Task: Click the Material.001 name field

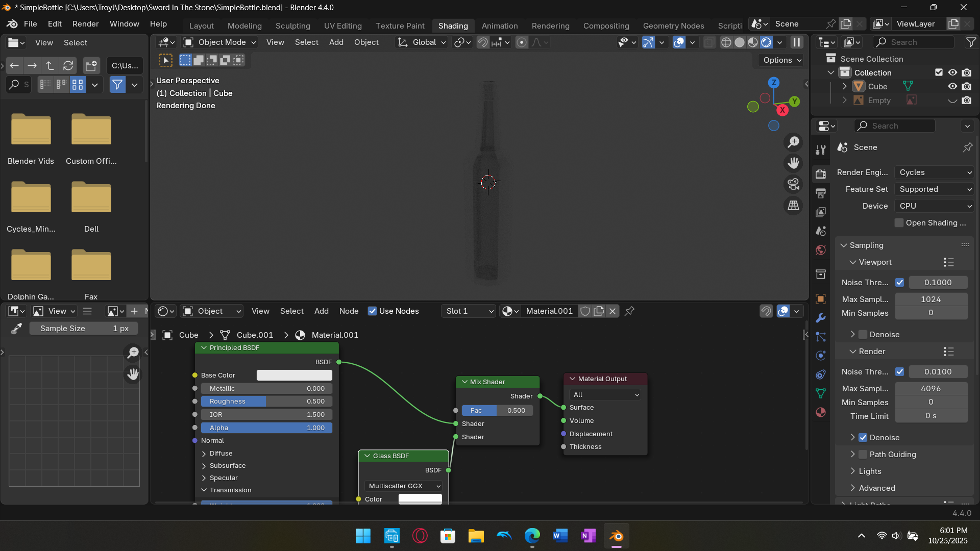Action: click(549, 311)
